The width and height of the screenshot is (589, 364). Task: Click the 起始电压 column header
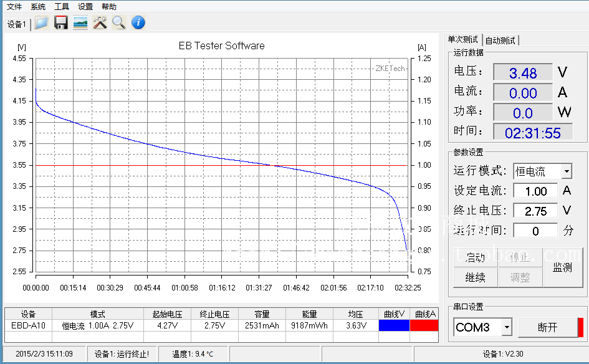click(x=167, y=314)
